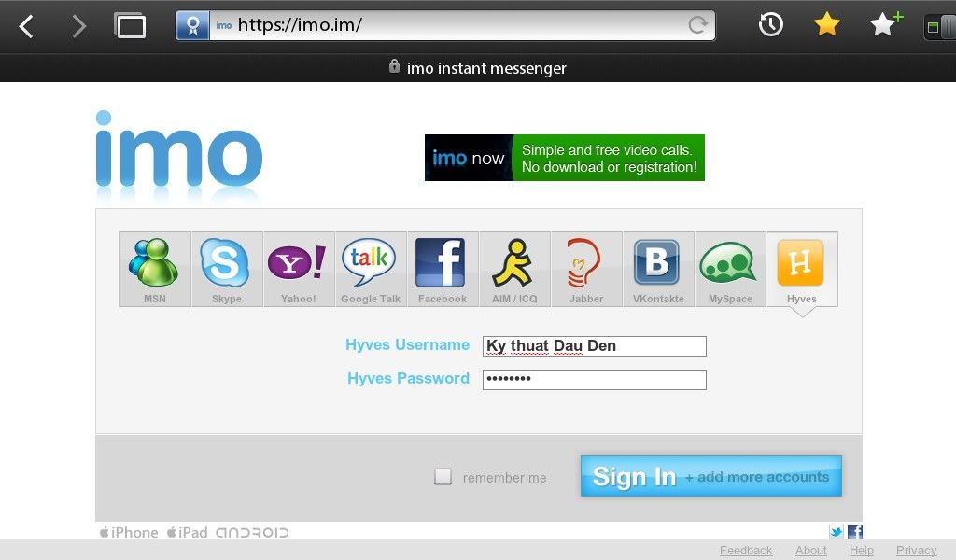Go forward with the browser forward arrow
Viewport: 956px width, 560px height.
pos(79,26)
